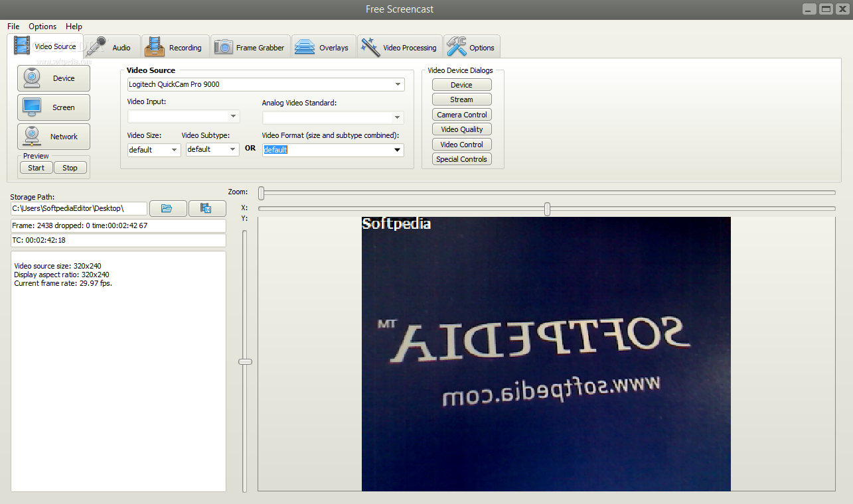
Task: Click the magic wand icon on Video Processing tab
Action: (x=370, y=47)
